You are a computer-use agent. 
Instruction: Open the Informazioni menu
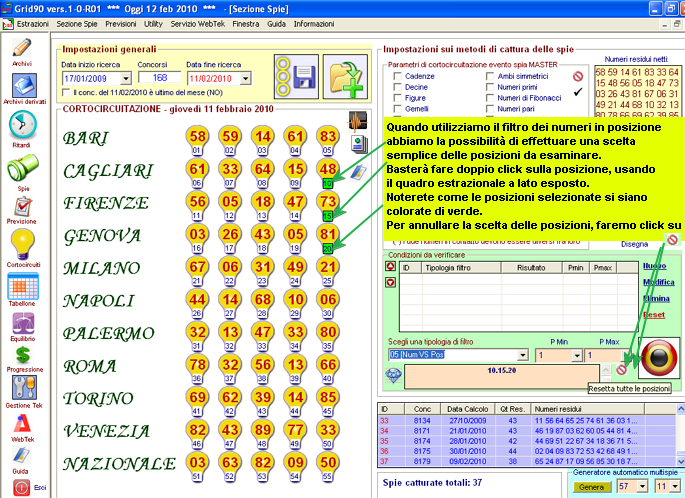pos(314,24)
